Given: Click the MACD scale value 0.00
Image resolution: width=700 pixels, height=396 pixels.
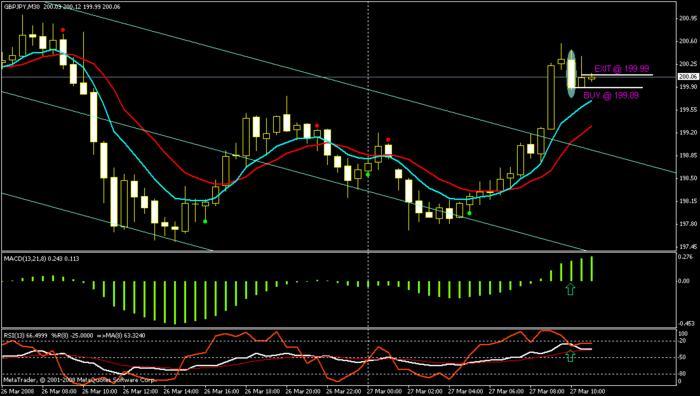Looking at the screenshot, I should click(x=684, y=281).
